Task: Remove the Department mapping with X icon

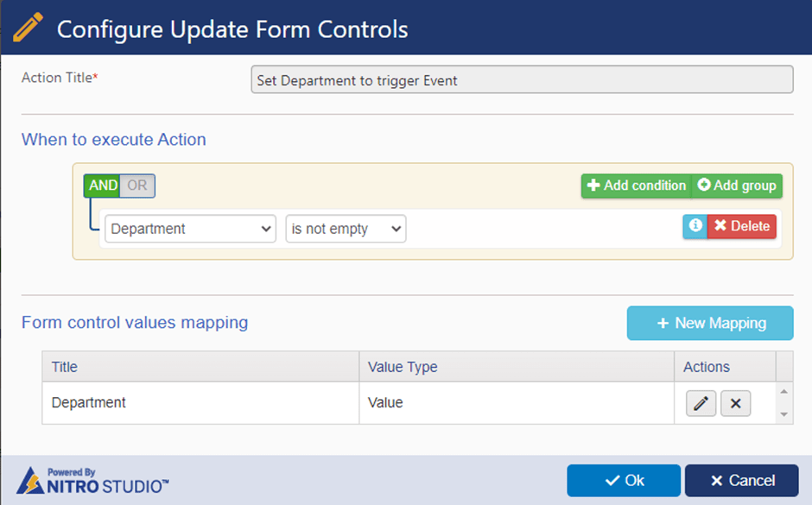Action: pyautogui.click(x=735, y=404)
